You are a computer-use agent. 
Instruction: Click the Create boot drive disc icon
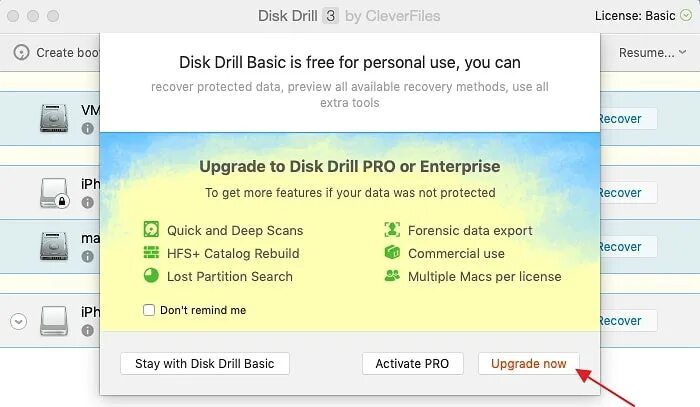(x=21, y=52)
